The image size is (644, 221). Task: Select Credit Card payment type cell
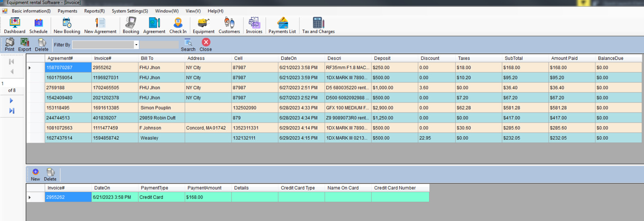[161, 197]
